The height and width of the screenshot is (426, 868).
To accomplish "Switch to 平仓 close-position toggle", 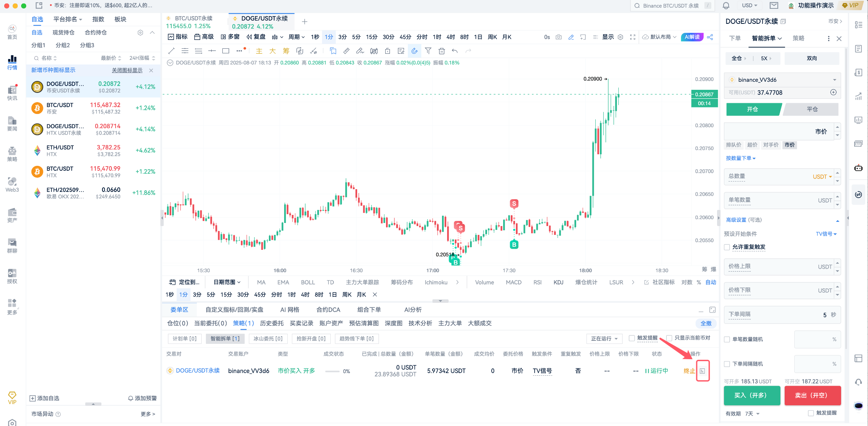I will pos(812,109).
